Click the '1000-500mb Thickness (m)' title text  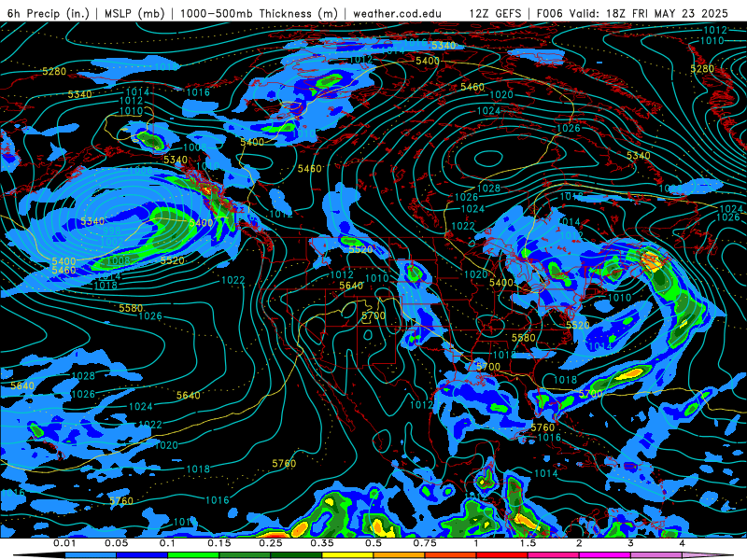[260, 13]
